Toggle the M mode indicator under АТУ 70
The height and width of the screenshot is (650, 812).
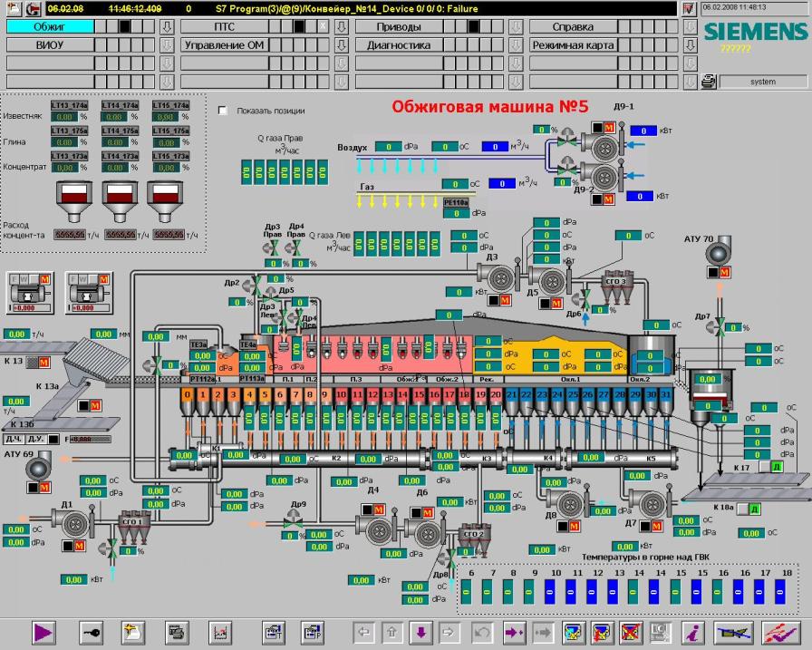[724, 272]
